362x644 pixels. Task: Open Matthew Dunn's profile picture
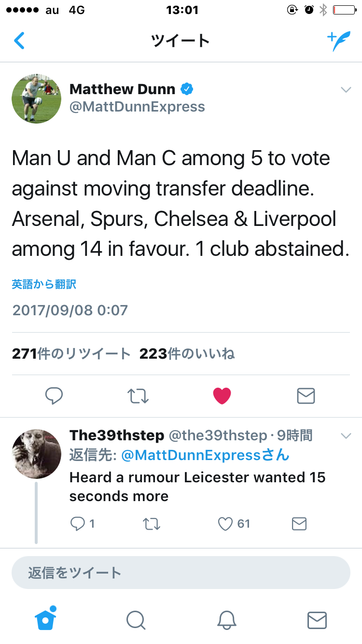[x=36, y=98]
